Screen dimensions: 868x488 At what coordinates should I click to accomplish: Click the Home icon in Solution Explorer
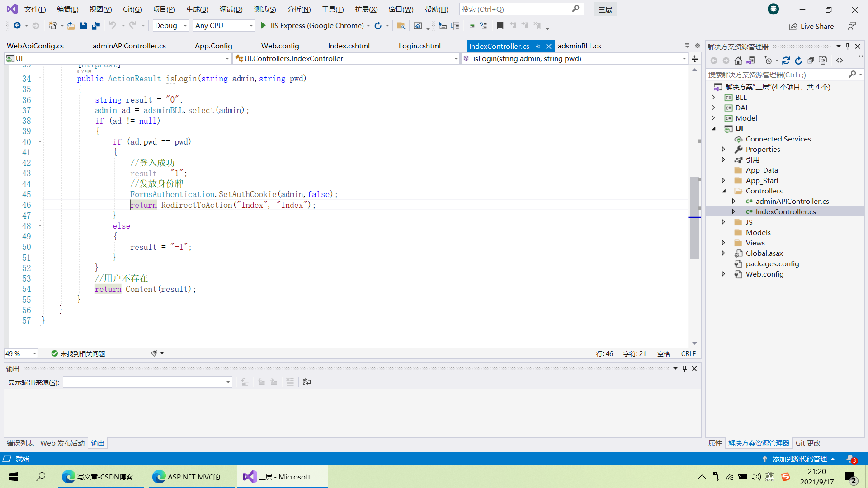738,61
